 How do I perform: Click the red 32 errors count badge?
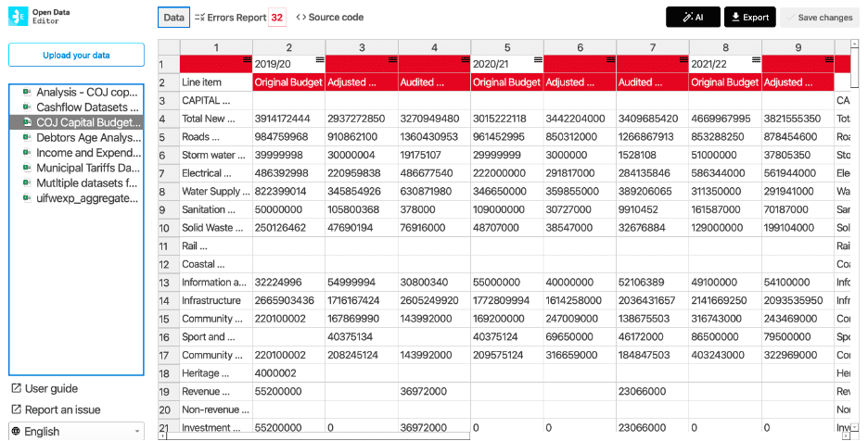tap(276, 17)
